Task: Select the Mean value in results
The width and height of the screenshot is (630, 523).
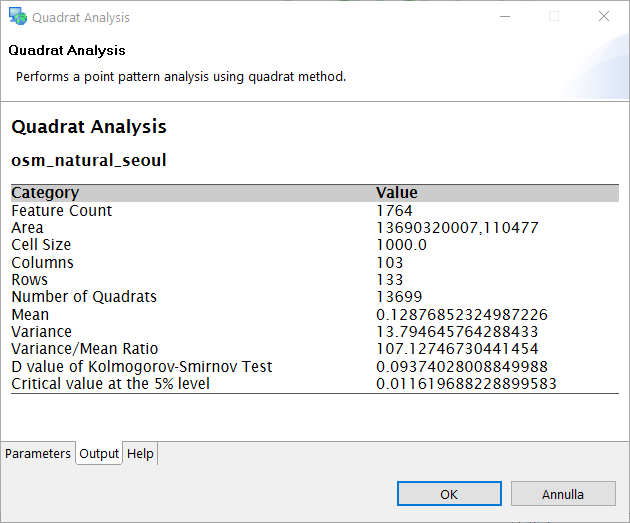Action: coord(461,314)
